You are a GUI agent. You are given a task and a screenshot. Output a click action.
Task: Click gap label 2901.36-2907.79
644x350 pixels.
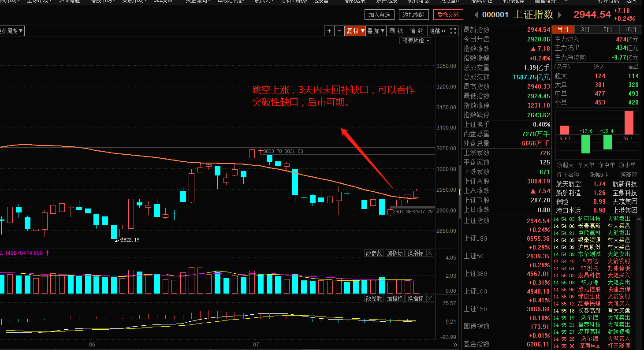(413, 212)
